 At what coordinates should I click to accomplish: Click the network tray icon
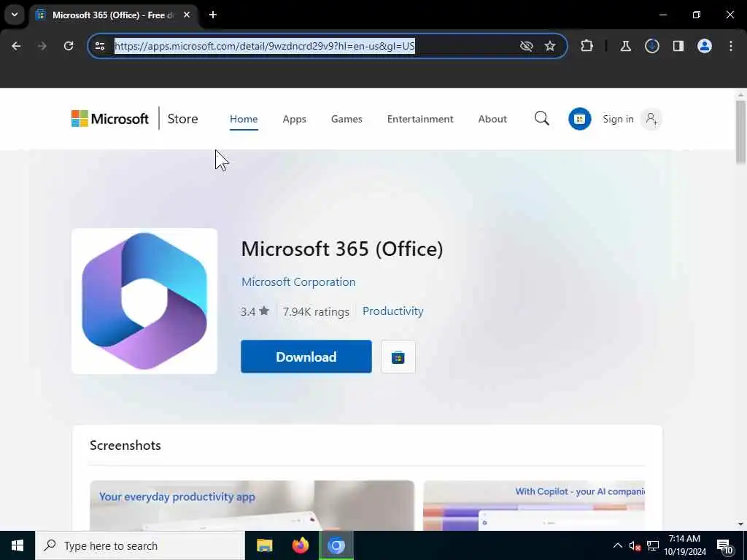point(653,545)
